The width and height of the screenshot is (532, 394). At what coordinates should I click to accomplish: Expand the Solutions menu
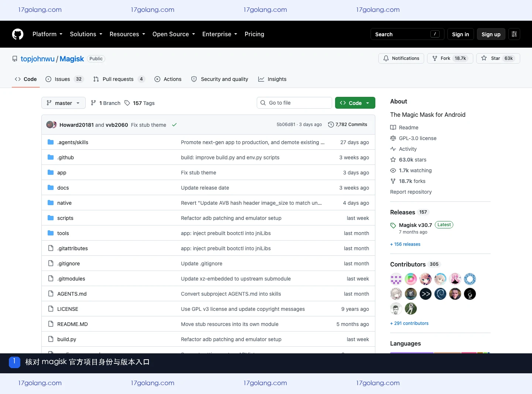point(86,34)
